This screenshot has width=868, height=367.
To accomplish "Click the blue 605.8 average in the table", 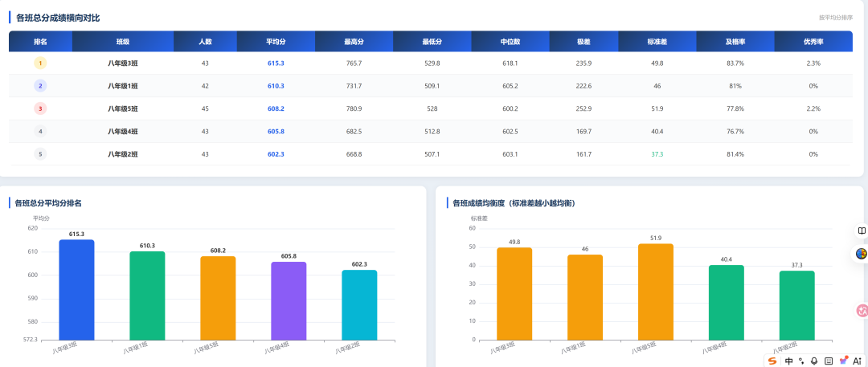I will tap(276, 131).
